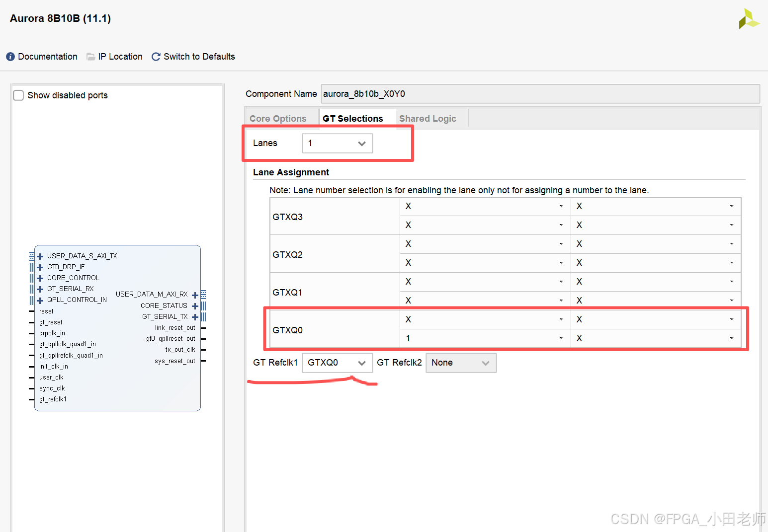Open GTXQ0 bottom-right lane dropdown

(x=656, y=338)
